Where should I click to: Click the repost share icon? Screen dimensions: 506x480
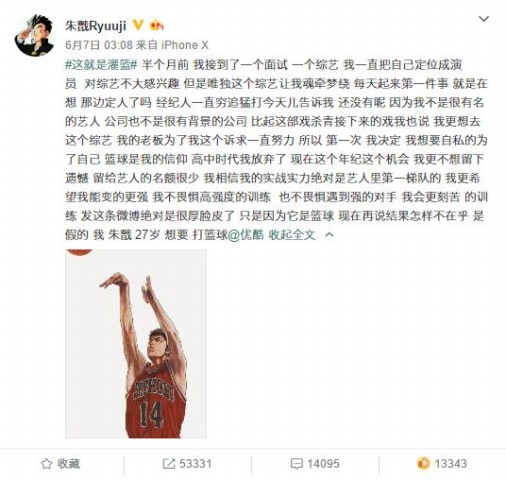[x=169, y=464]
